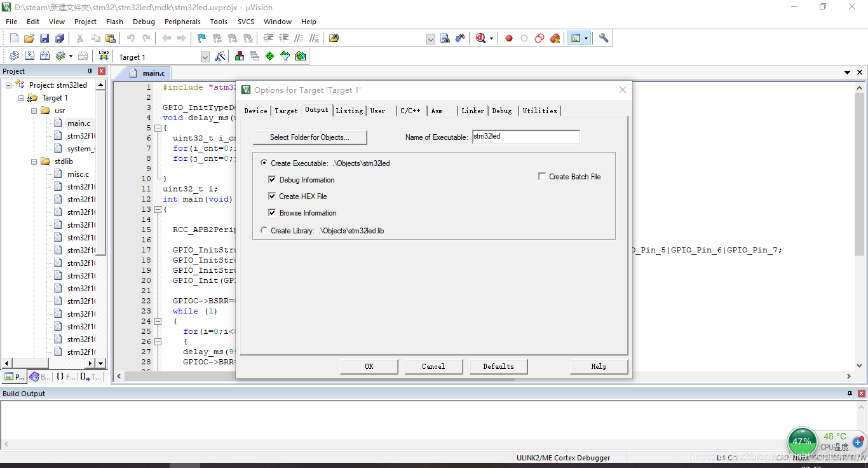The height and width of the screenshot is (468, 868).
Task: Open the Peripherals menu
Action: coord(182,22)
